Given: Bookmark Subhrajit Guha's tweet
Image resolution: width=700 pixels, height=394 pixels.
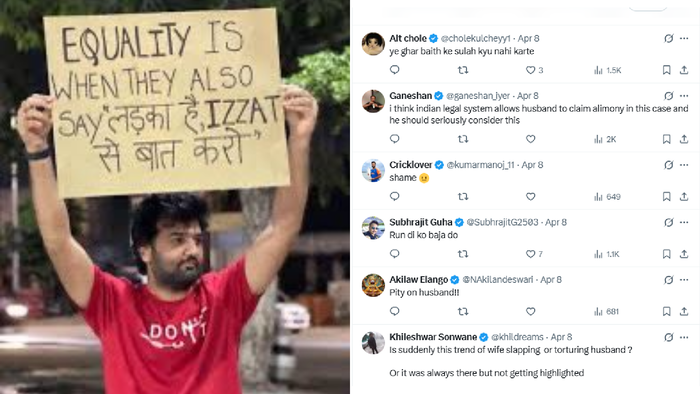Looking at the screenshot, I should (x=666, y=254).
